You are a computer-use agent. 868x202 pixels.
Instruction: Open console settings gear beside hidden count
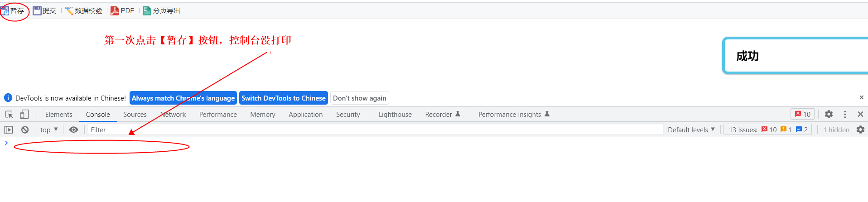tap(860, 130)
